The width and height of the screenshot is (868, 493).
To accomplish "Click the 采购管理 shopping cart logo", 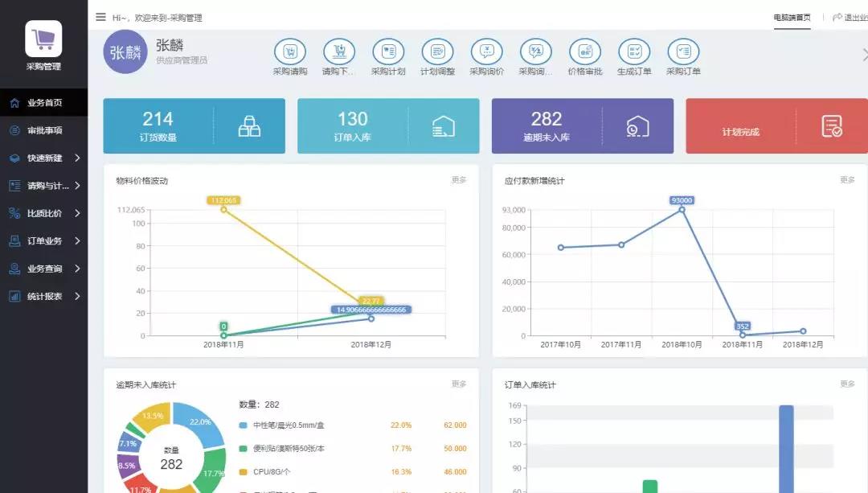I will point(43,39).
